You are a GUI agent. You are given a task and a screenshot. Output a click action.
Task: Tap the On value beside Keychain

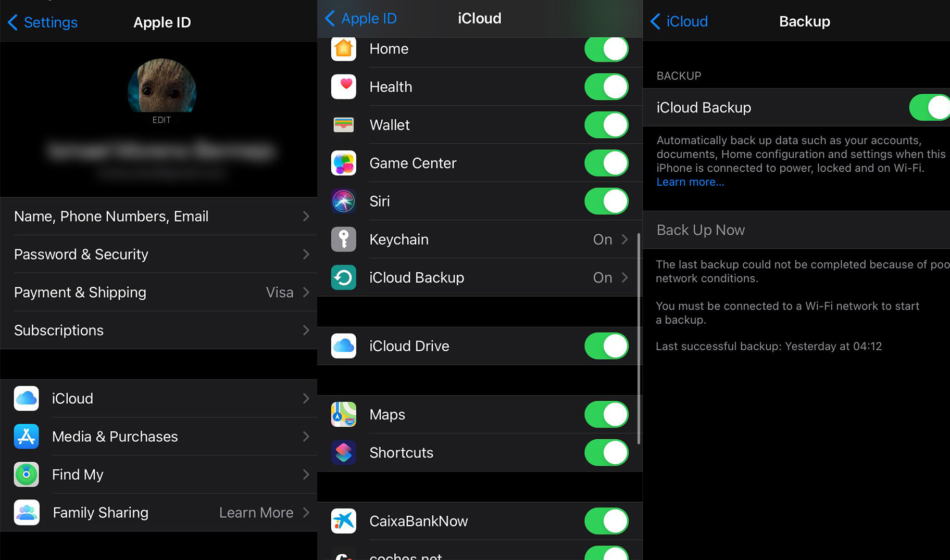click(x=603, y=239)
